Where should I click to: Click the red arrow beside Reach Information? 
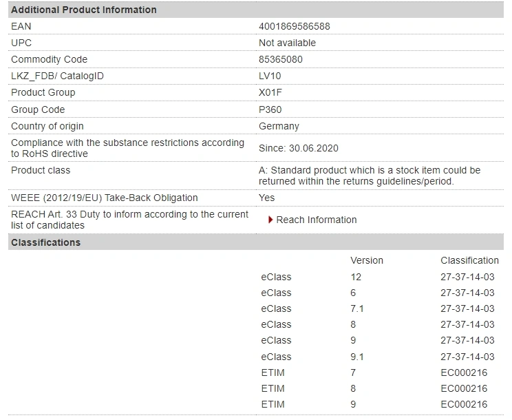pos(270,220)
